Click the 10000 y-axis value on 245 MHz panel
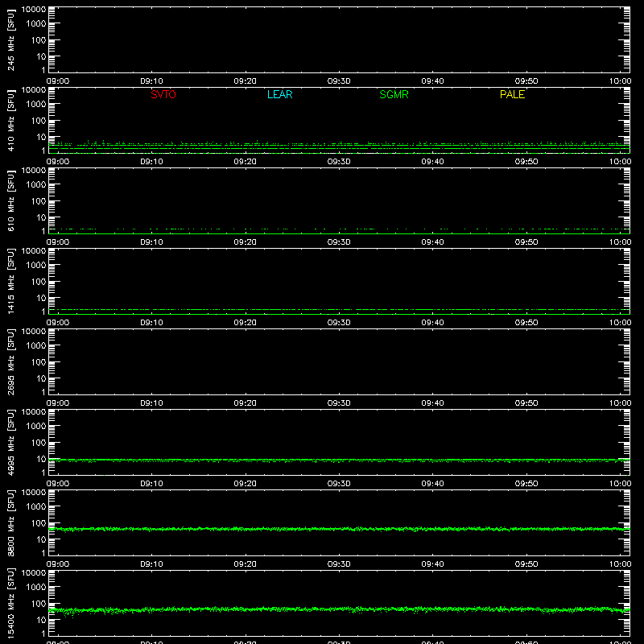 [x=34, y=9]
